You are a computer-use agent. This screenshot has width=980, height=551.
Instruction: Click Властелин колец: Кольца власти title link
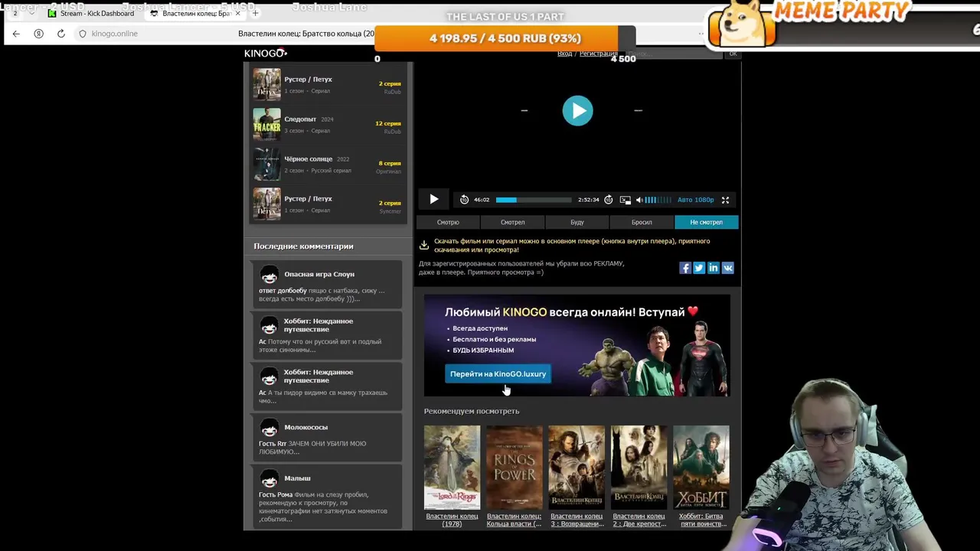(514, 520)
